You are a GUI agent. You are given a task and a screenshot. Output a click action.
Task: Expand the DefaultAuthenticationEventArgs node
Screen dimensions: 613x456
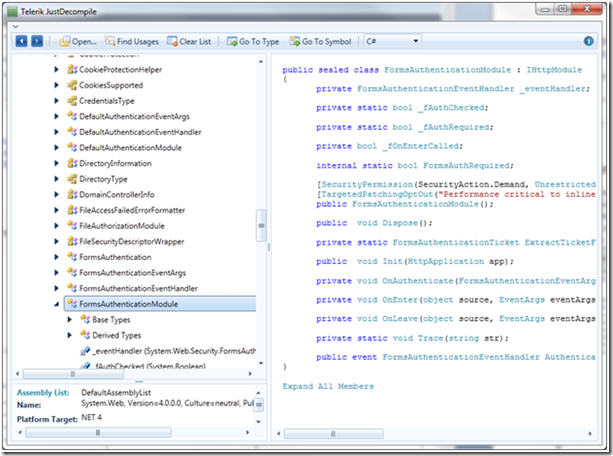coord(57,117)
